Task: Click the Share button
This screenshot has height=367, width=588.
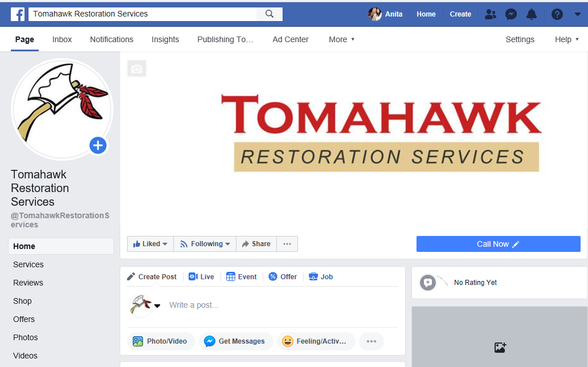Action: click(256, 244)
